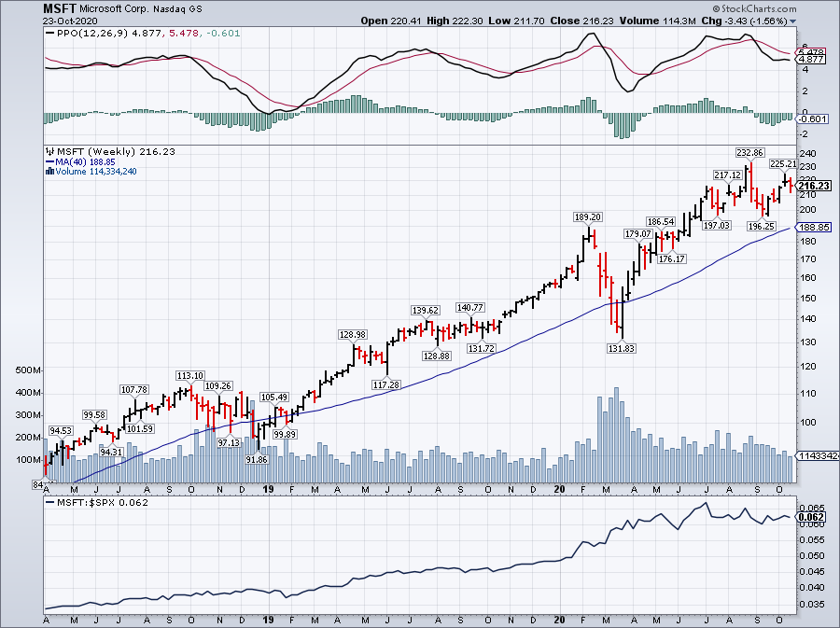
Task: Click the 186.54 price label
Action: tap(661, 222)
